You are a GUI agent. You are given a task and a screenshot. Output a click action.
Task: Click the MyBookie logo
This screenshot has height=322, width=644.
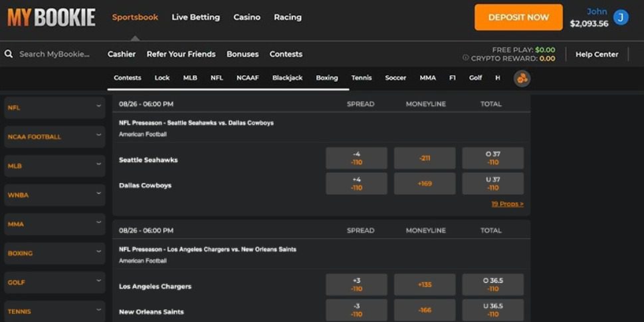(x=51, y=17)
